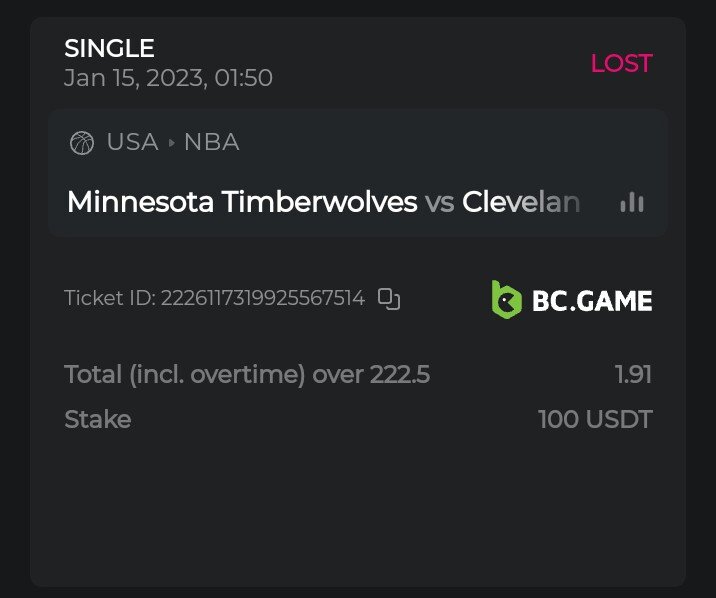Click the LOST status label
Viewport: 716px width, 598px height.
(621, 63)
